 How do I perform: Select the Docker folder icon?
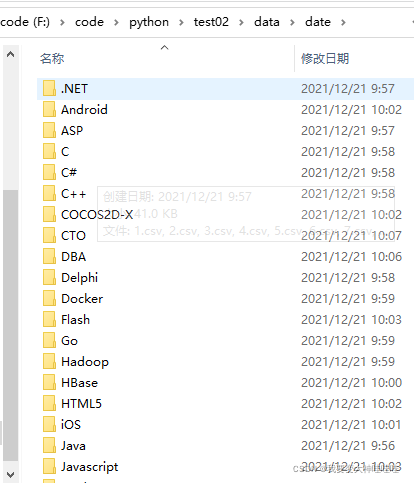tap(49, 298)
